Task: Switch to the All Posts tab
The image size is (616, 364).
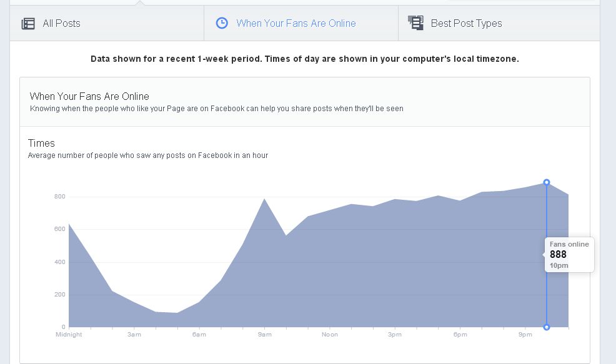Action: [61, 24]
